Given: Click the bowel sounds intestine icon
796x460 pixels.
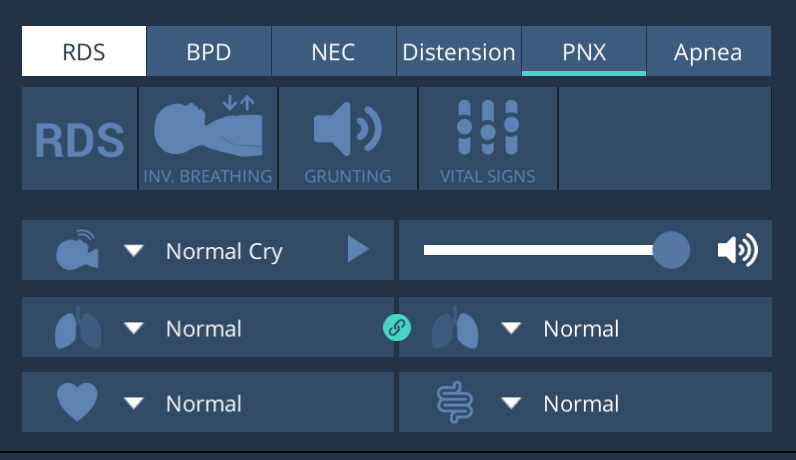Looking at the screenshot, I should (455, 403).
